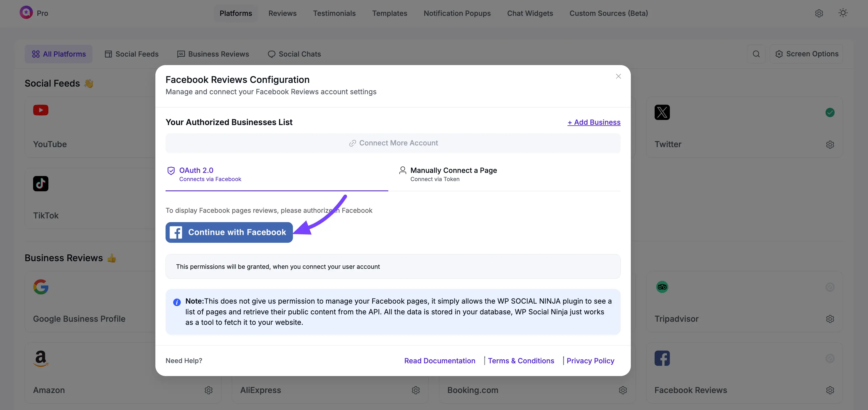
Task: Click the + Add Business link
Action: (x=594, y=122)
